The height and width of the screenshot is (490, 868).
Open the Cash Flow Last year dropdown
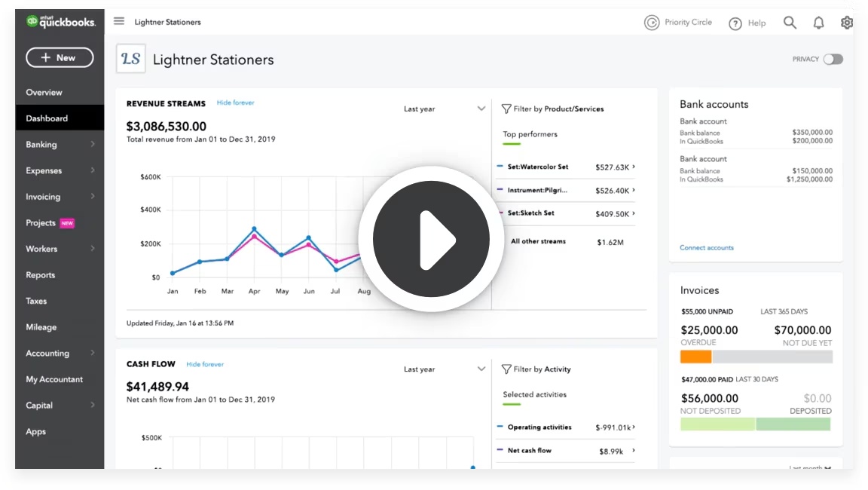(481, 369)
